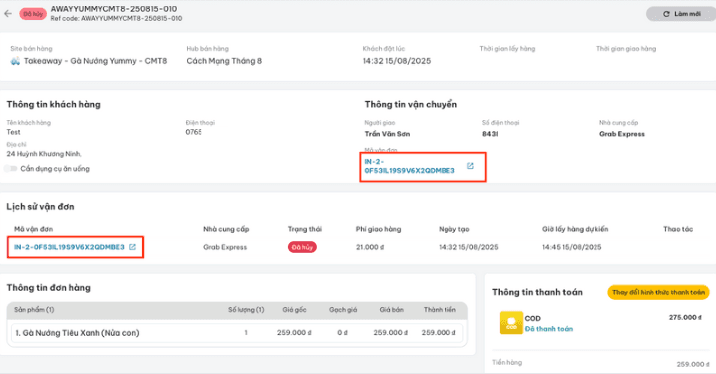Click site name Takeaway - Gà Nướng Yummy - CMT8
Viewport: 716px width, 374px height.
click(95, 61)
